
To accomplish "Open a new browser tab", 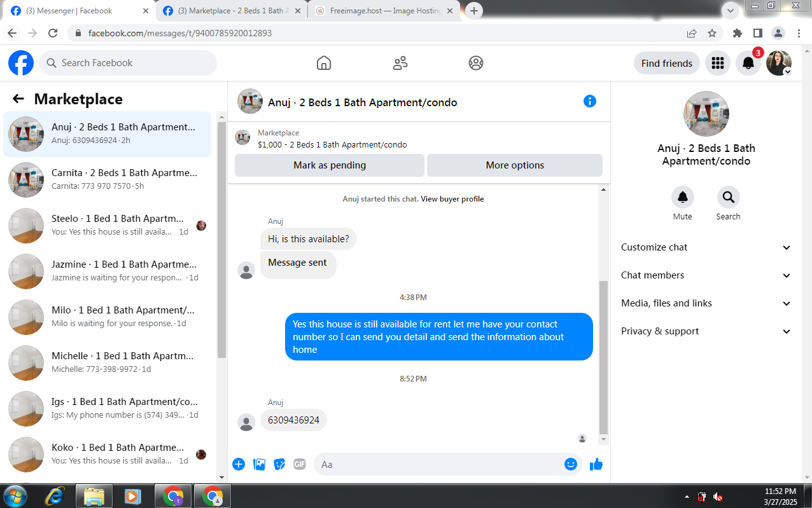I will pyautogui.click(x=474, y=11).
